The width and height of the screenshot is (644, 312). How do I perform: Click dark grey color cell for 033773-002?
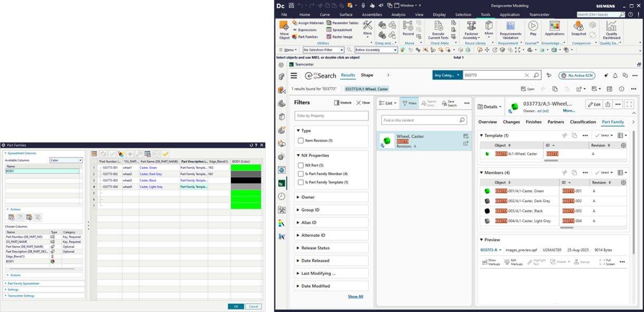pyautogui.click(x=247, y=173)
